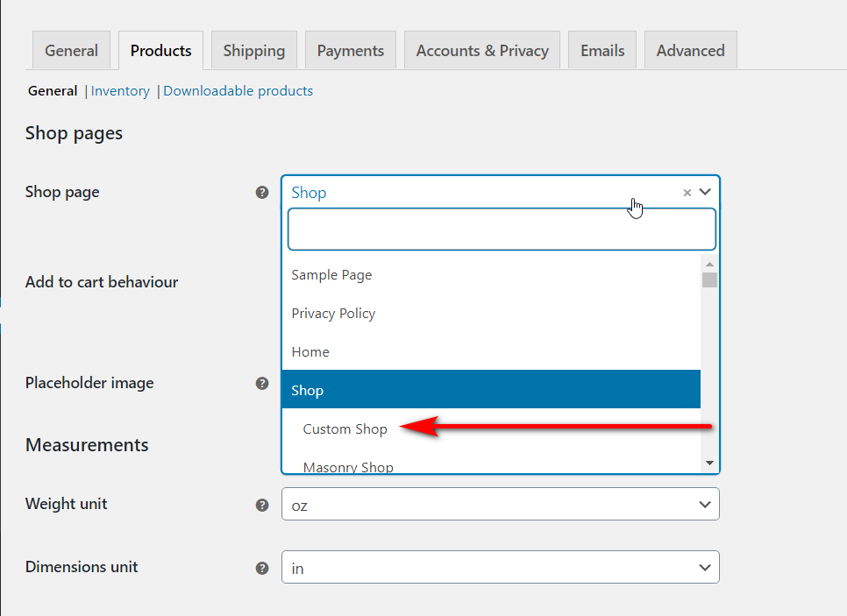Clear the selected Shop page with x
The height and width of the screenshot is (616, 847).
click(x=687, y=193)
